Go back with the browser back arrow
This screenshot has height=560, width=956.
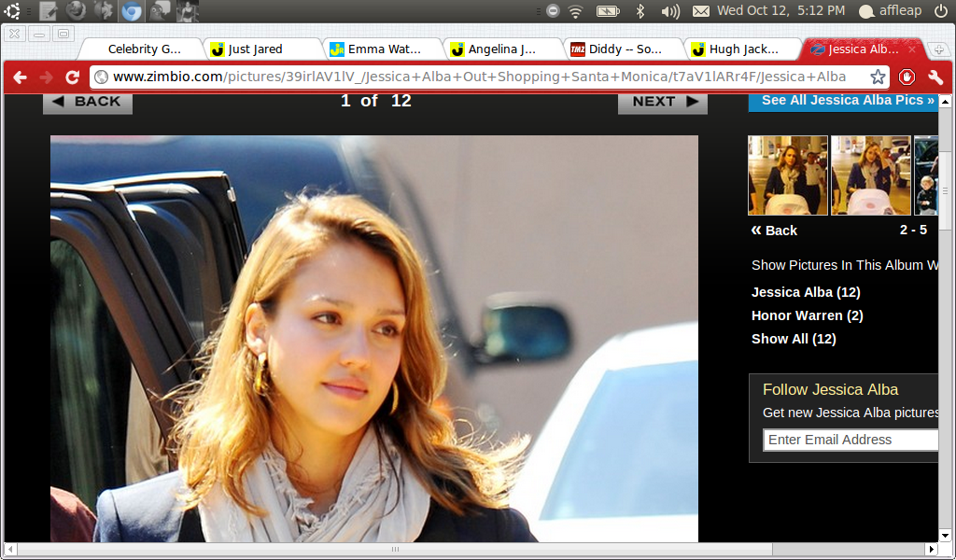pyautogui.click(x=21, y=77)
